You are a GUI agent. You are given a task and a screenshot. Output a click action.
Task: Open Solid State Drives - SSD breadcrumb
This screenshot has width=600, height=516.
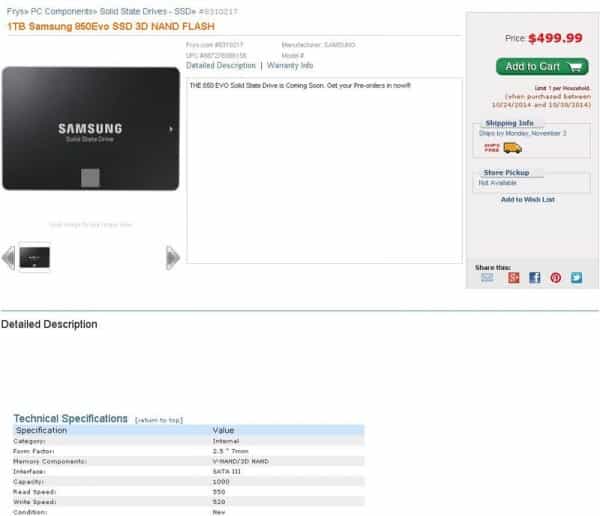(145, 11)
